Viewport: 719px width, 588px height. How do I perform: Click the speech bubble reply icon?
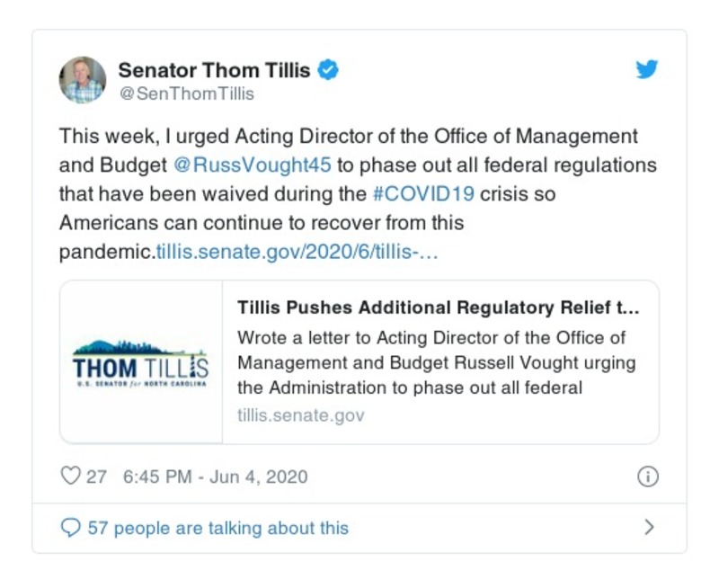click(x=70, y=528)
